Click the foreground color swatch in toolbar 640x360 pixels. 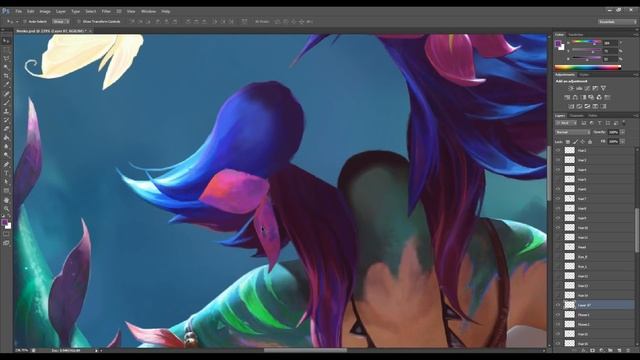(4, 222)
